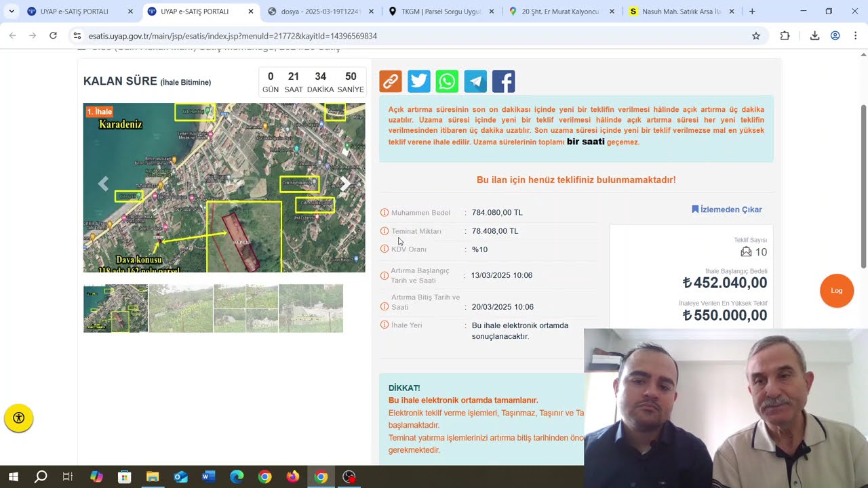This screenshot has width=868, height=488.
Task: Switch to the TKGM Parsel Sorgu tab
Action: [x=441, y=12]
